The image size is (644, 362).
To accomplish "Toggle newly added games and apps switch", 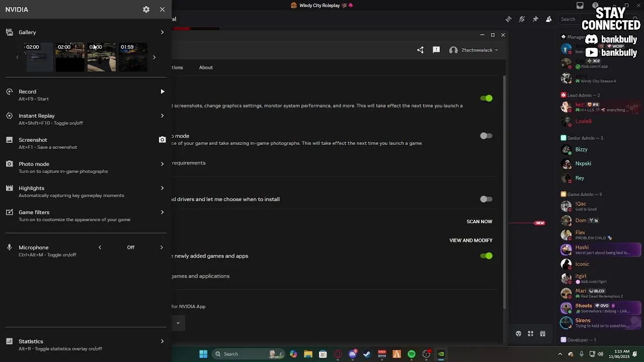I will (486, 256).
